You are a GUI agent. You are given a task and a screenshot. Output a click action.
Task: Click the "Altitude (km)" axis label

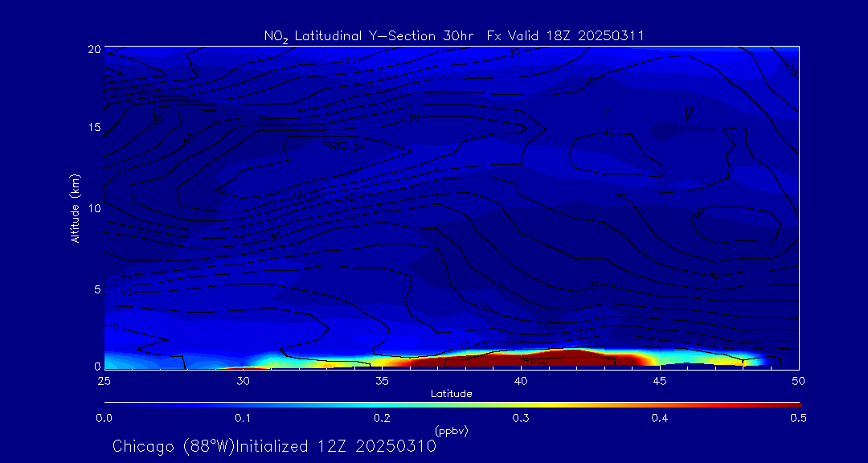pyautogui.click(x=75, y=208)
